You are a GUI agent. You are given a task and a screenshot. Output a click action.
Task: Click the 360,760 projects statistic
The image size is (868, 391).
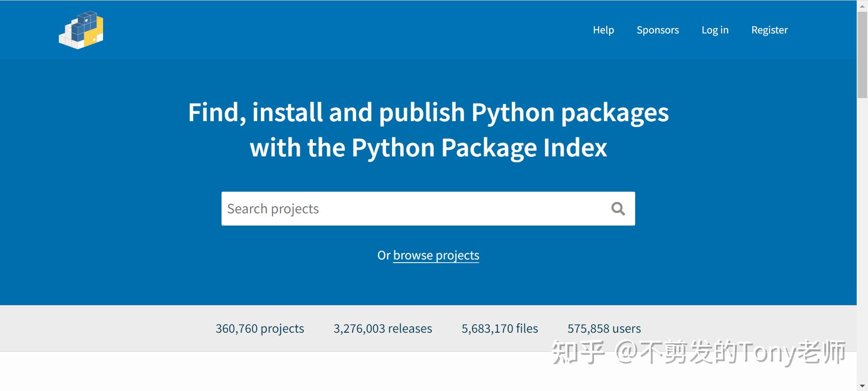coord(259,329)
